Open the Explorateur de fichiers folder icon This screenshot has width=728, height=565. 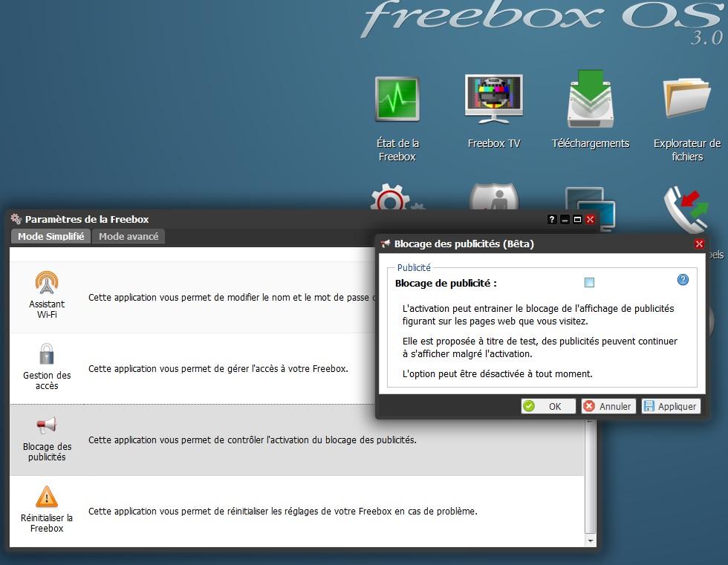point(687,98)
